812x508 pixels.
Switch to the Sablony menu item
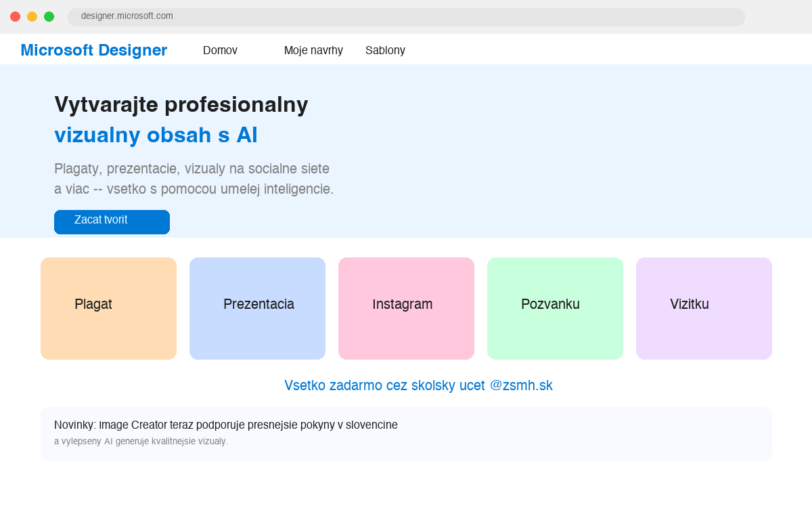385,50
